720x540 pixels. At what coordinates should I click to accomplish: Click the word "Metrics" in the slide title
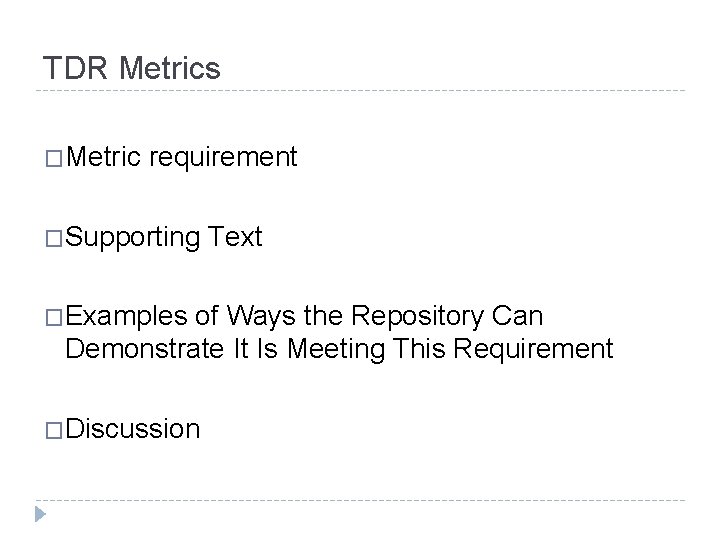click(170, 69)
